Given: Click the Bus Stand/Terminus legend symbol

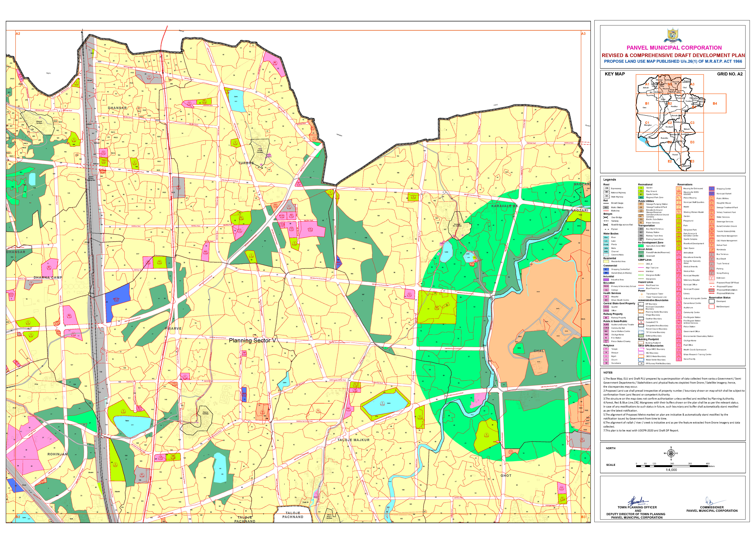Looking at the screenshot, I should point(641,229).
